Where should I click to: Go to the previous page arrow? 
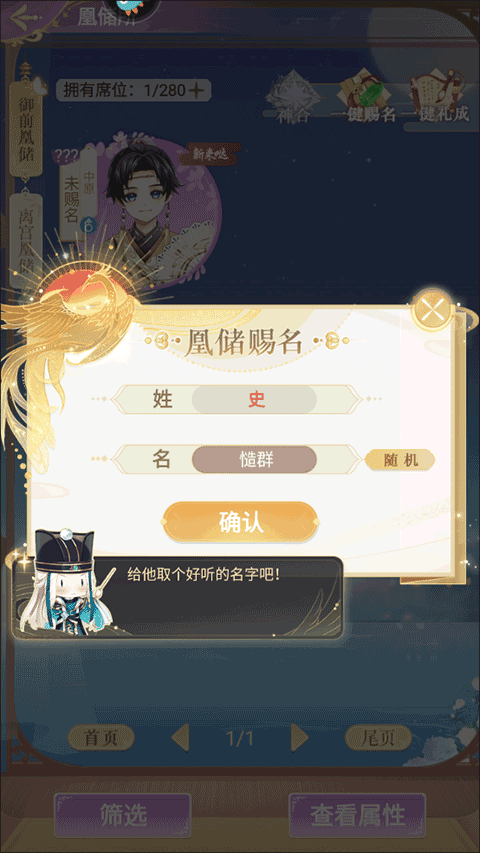(180, 738)
